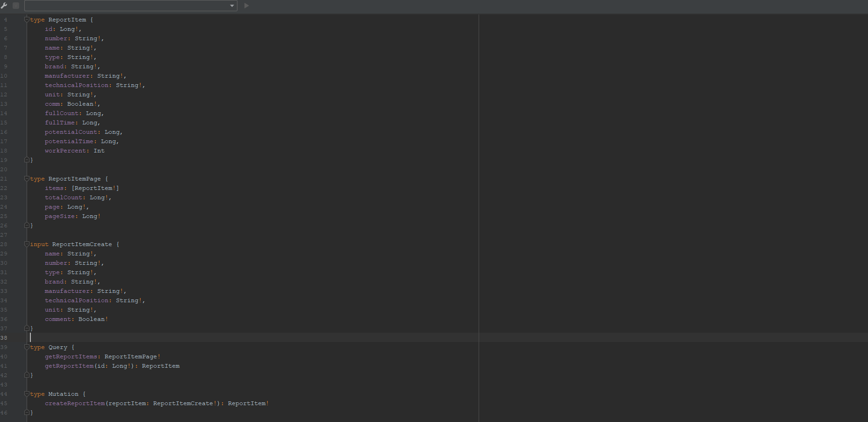
Task: Click 'items: [ReportItem!]' field
Action: coord(82,188)
